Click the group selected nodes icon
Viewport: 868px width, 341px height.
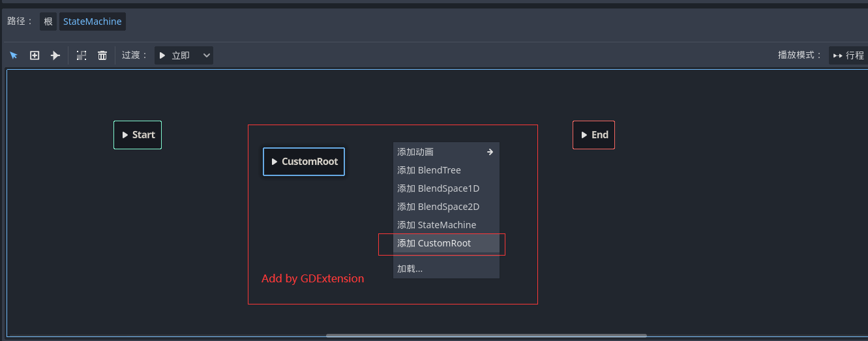click(x=82, y=55)
